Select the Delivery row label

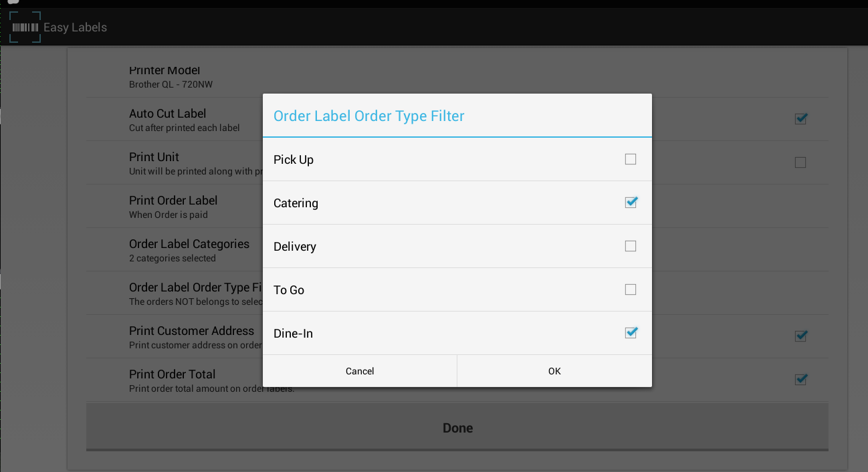[x=295, y=247]
